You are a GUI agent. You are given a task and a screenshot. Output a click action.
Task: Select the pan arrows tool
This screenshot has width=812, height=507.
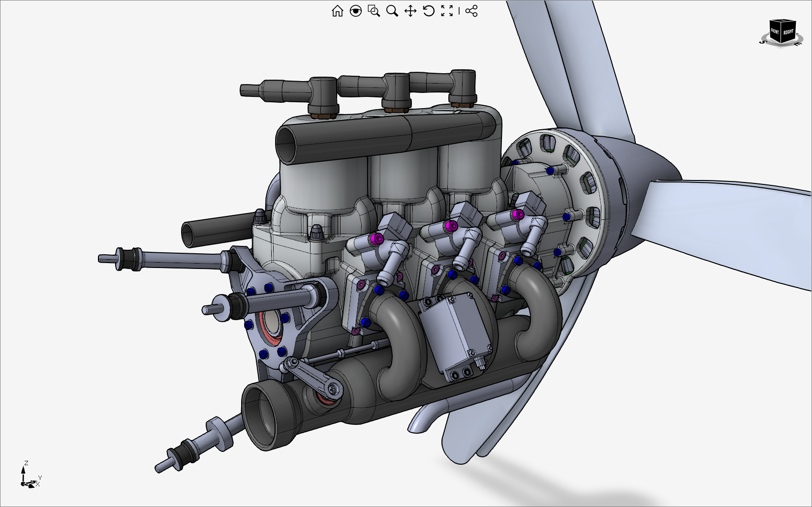click(410, 11)
